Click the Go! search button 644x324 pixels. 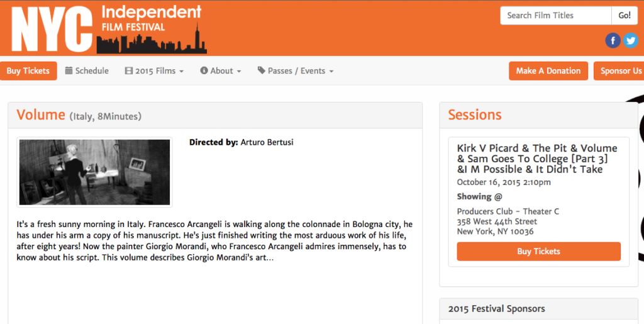tap(625, 16)
